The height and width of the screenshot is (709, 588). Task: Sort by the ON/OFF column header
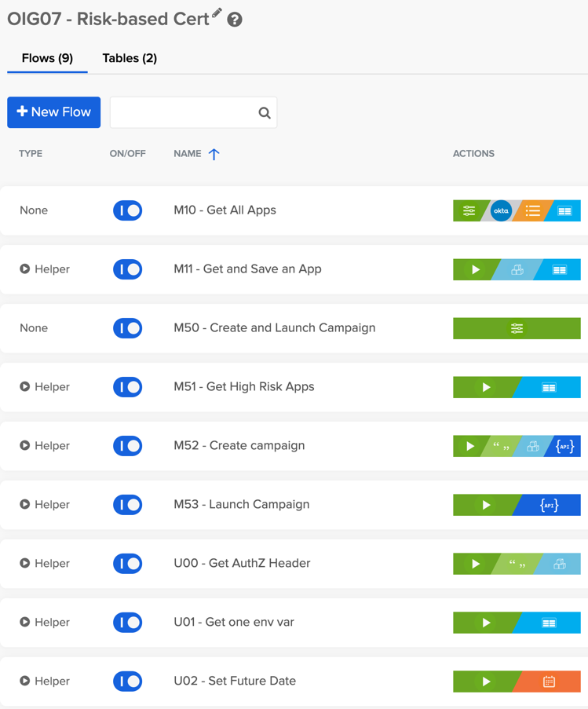[x=127, y=154]
